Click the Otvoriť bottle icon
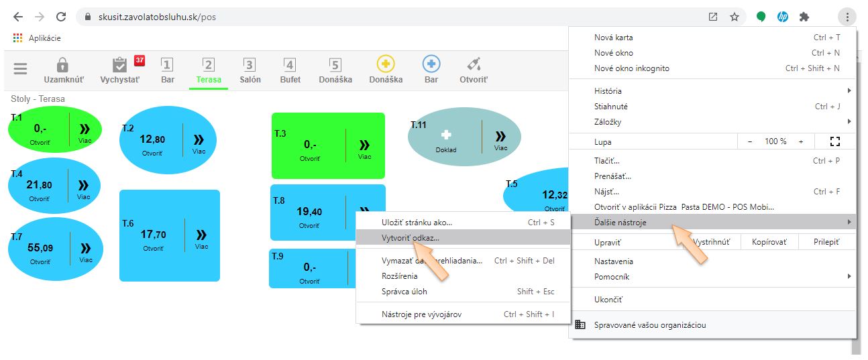This screenshot has width=868, height=360. click(474, 65)
